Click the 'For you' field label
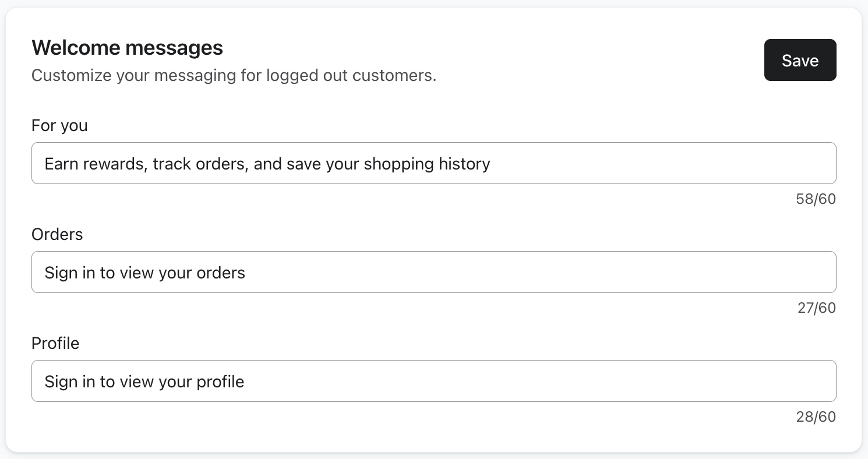The image size is (868, 459). pyautogui.click(x=59, y=125)
